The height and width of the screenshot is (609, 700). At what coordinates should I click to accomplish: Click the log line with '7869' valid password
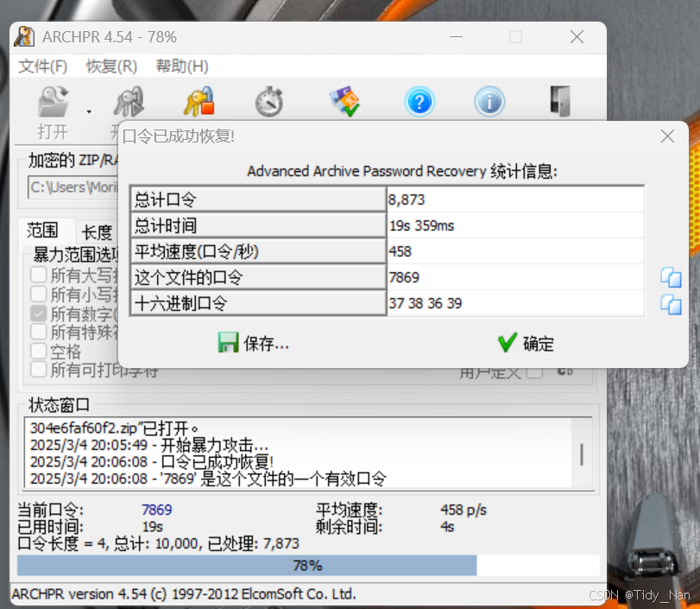[x=208, y=479]
